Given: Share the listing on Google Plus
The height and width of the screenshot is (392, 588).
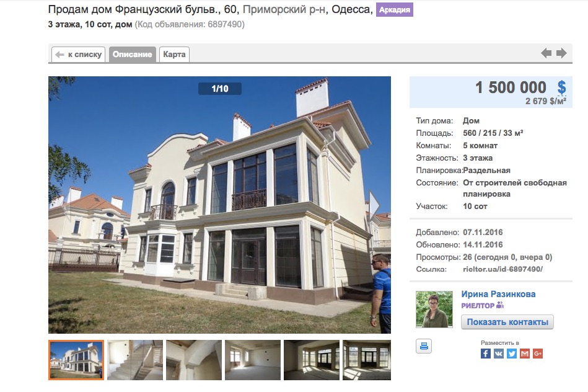Looking at the screenshot, I should point(538,354).
